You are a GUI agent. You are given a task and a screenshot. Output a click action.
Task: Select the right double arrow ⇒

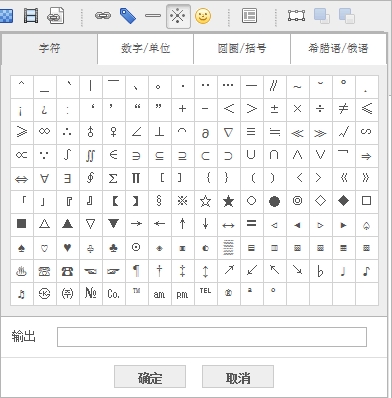[366, 155]
